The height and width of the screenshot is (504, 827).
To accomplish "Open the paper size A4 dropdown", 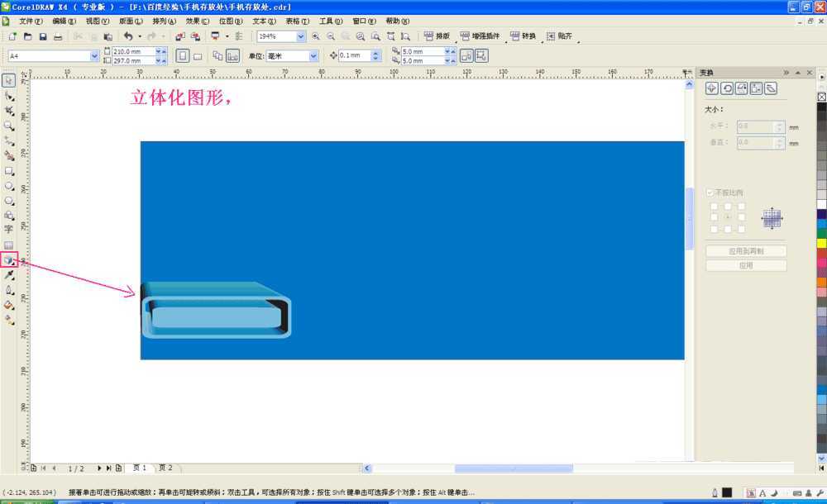I will coord(93,54).
